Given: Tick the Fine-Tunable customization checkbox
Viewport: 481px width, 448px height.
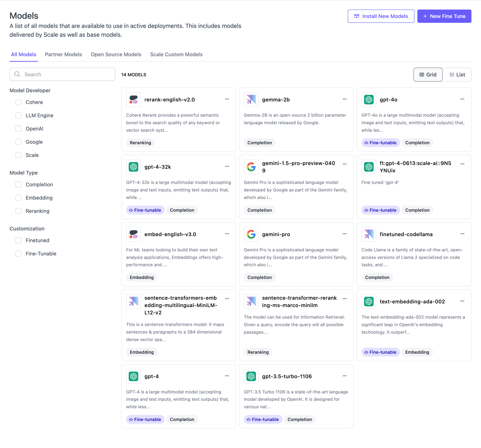Looking at the screenshot, I should pyautogui.click(x=18, y=254).
